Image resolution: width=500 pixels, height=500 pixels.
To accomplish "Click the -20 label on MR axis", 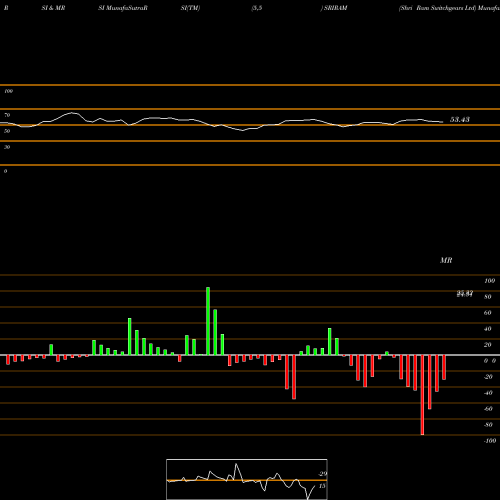I will point(488,377).
